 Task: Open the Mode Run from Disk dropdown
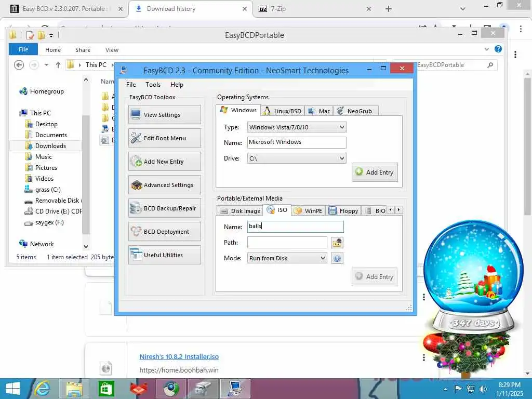tap(287, 258)
